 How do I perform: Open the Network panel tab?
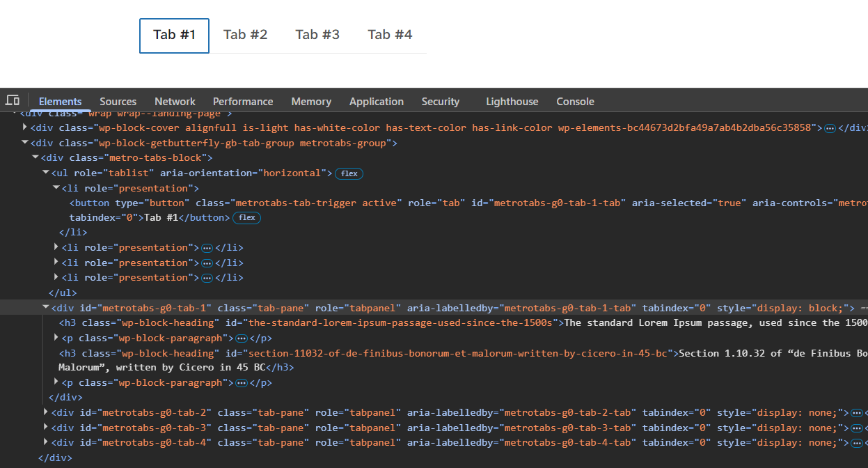(x=175, y=102)
